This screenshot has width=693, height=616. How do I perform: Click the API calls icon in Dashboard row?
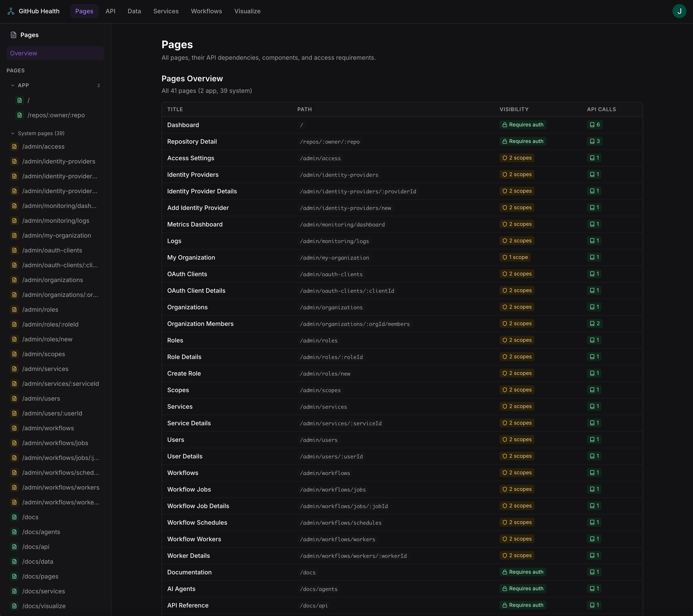[x=592, y=125]
